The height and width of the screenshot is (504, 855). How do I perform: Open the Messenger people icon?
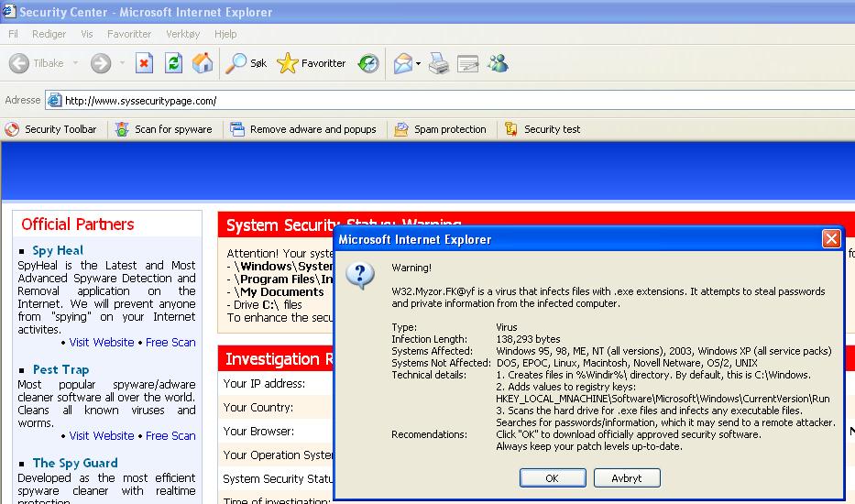[498, 63]
